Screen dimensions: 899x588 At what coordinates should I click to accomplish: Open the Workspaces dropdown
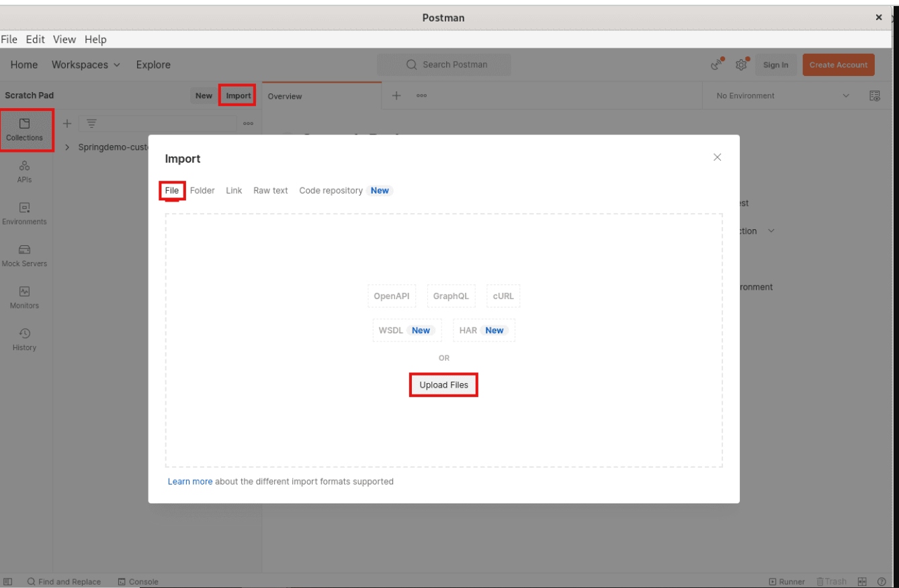click(86, 65)
